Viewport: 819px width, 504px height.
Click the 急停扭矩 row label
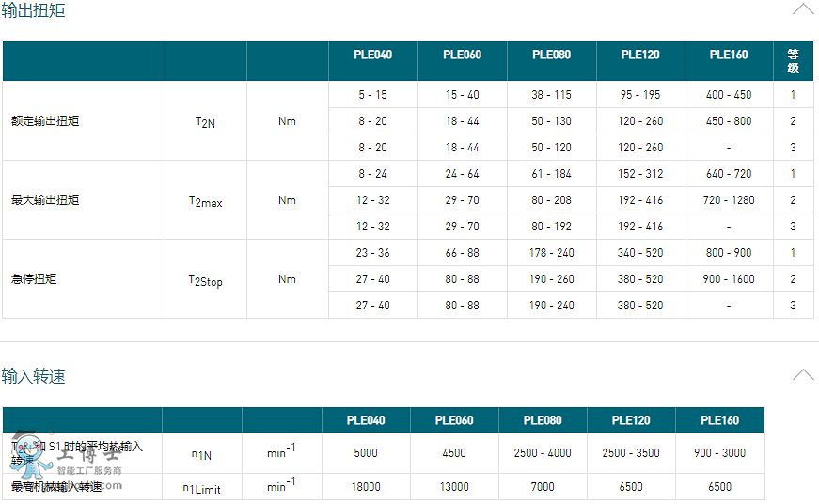click(x=35, y=279)
